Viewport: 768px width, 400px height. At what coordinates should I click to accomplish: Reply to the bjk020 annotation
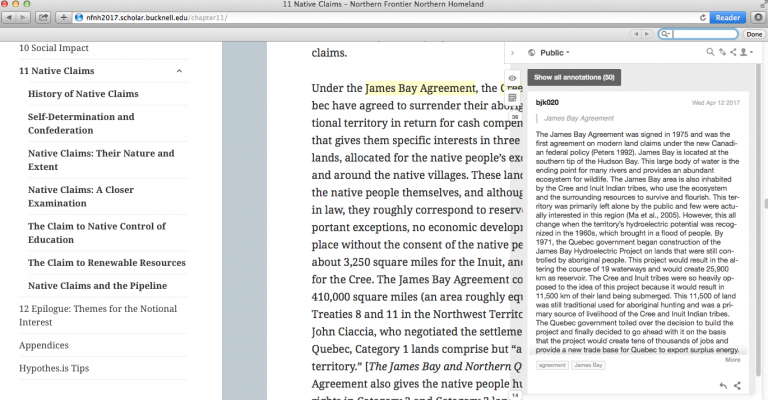[x=723, y=385]
